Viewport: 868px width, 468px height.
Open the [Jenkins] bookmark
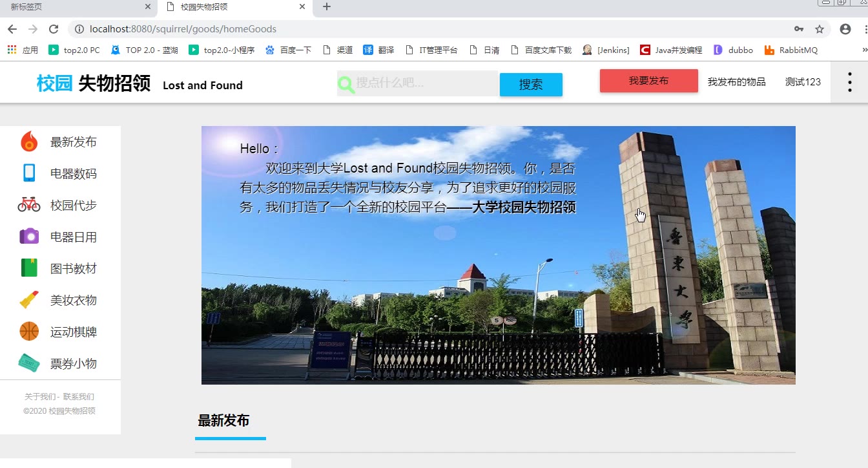coord(606,50)
